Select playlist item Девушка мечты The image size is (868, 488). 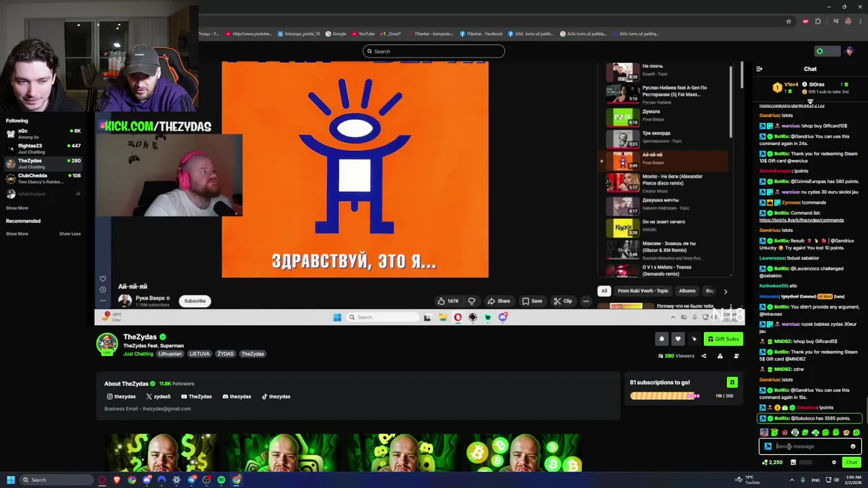[x=667, y=204]
